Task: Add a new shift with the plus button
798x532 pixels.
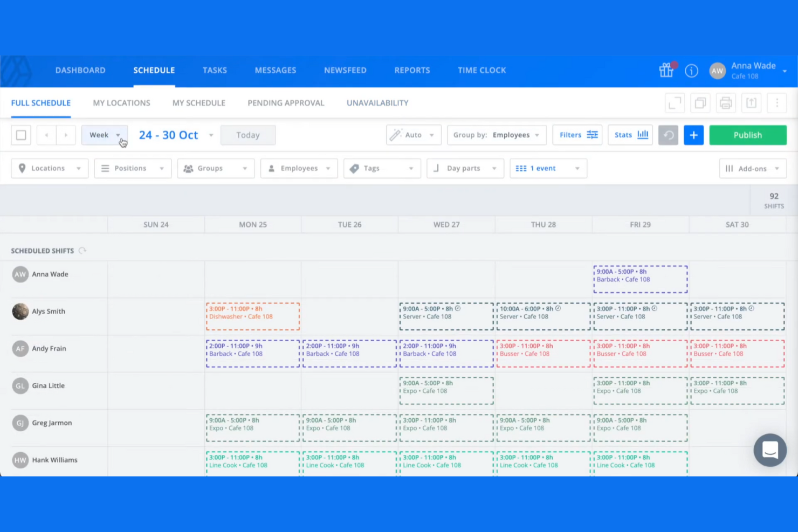Action: pyautogui.click(x=693, y=135)
